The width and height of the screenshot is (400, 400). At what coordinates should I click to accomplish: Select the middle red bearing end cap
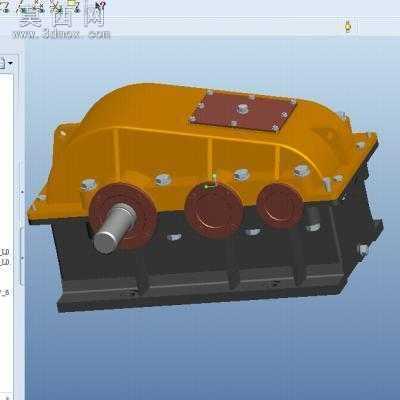[214, 210]
